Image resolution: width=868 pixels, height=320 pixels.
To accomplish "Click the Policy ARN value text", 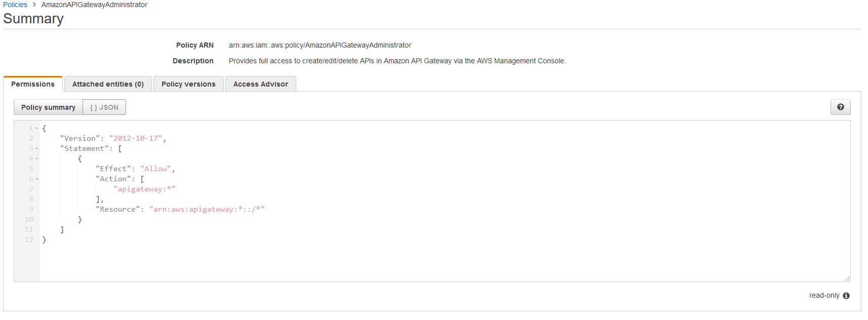I will point(320,45).
